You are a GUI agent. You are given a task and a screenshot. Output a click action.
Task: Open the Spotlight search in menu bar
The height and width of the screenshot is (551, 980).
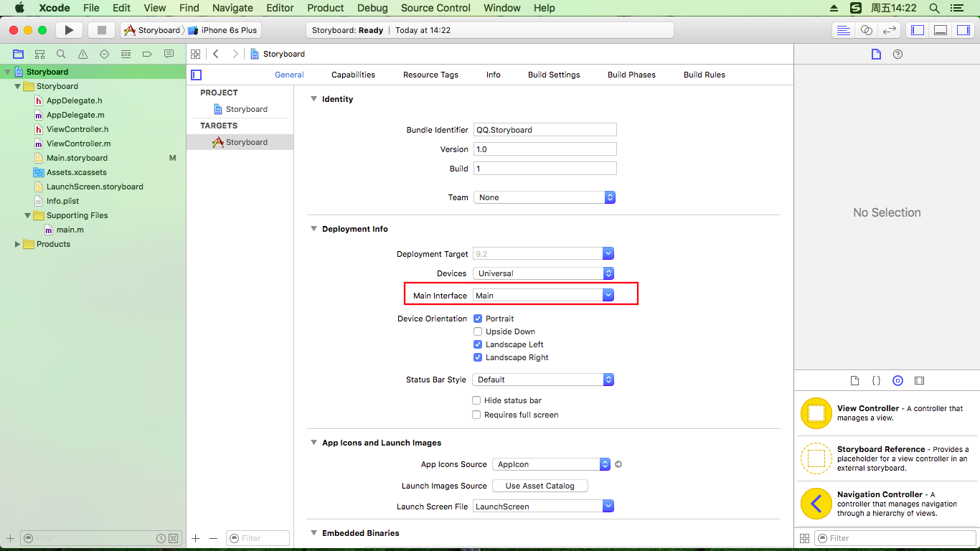pyautogui.click(x=934, y=8)
